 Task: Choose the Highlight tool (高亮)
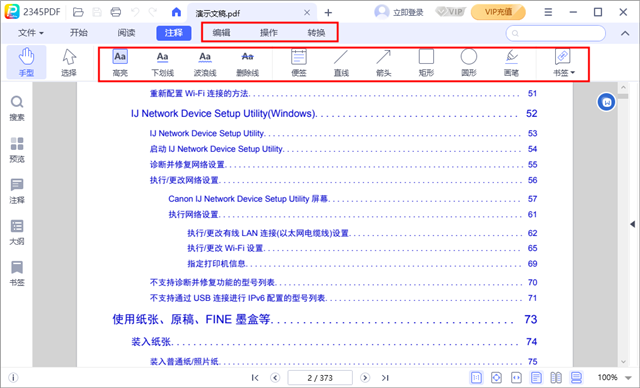[120, 63]
